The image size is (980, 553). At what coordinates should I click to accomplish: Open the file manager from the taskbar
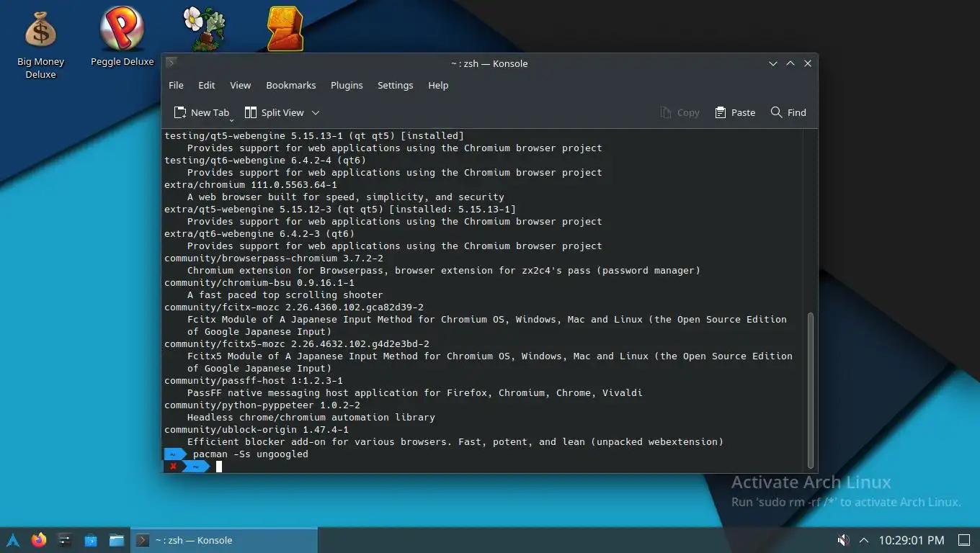(117, 540)
